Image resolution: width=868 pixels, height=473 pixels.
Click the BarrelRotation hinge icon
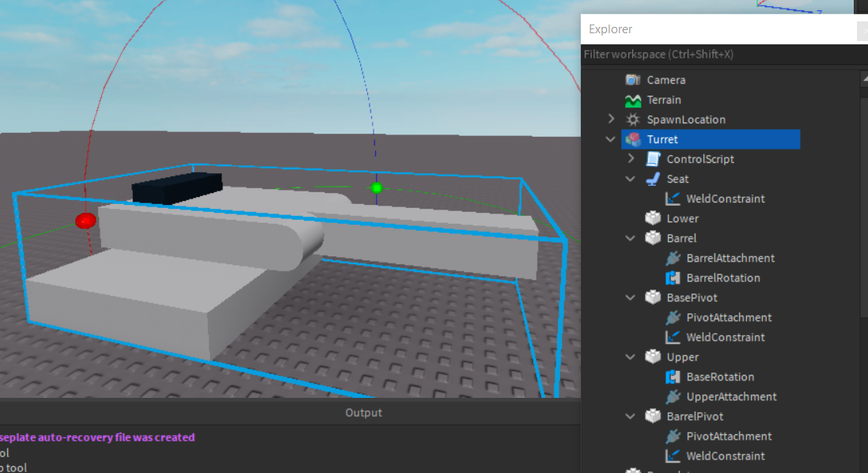tap(673, 278)
